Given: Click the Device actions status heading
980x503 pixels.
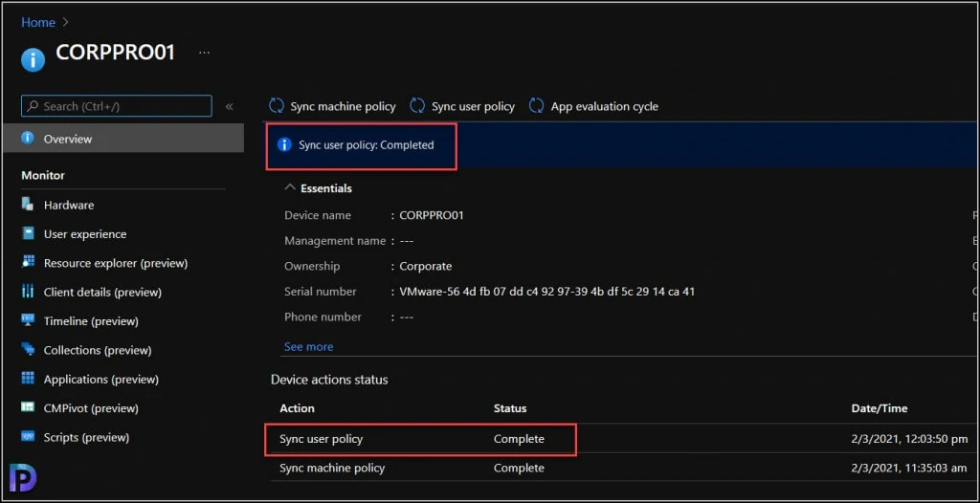Looking at the screenshot, I should click(329, 380).
